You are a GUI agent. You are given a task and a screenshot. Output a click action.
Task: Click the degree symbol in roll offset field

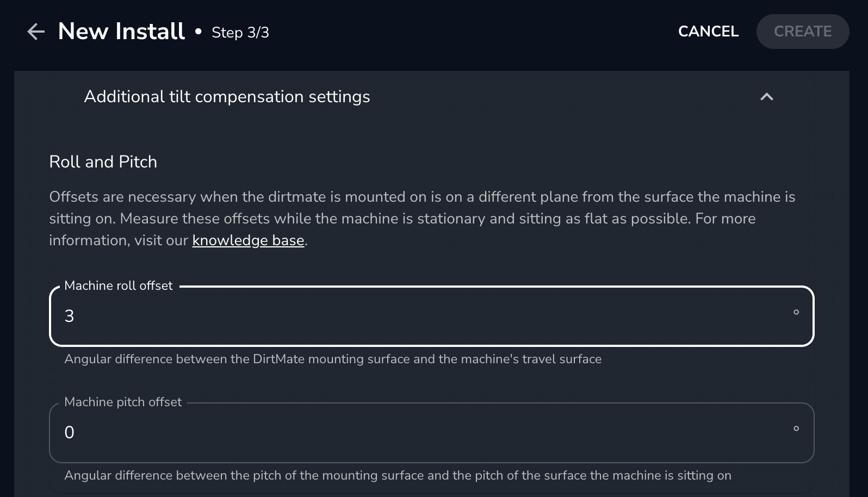(x=796, y=312)
